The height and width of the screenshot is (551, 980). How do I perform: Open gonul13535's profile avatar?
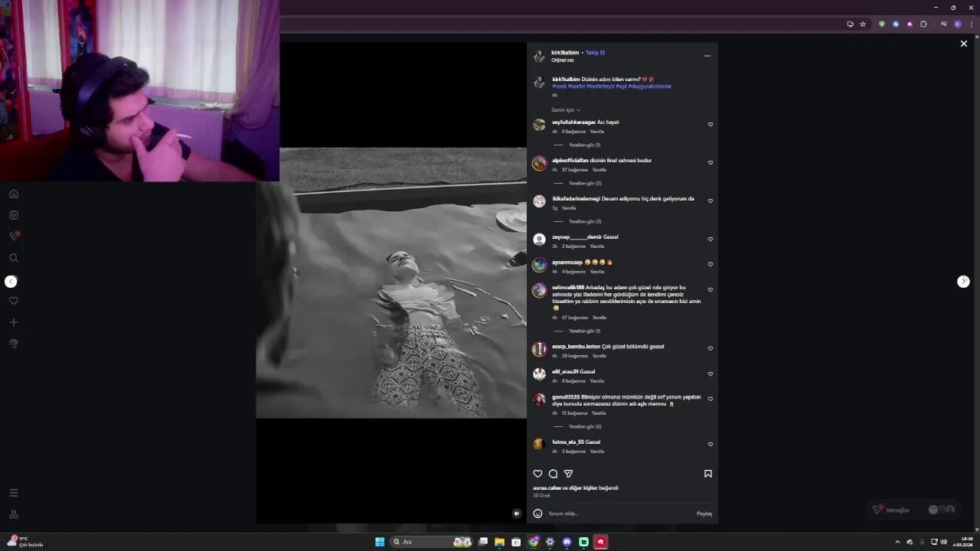coord(539,399)
